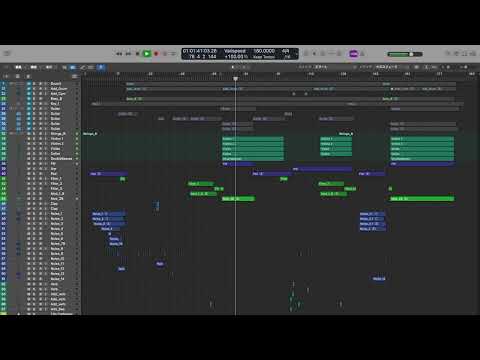Click the Duplicate Track button above headers
Viewport: 480px width, 360px height.
(17, 77)
